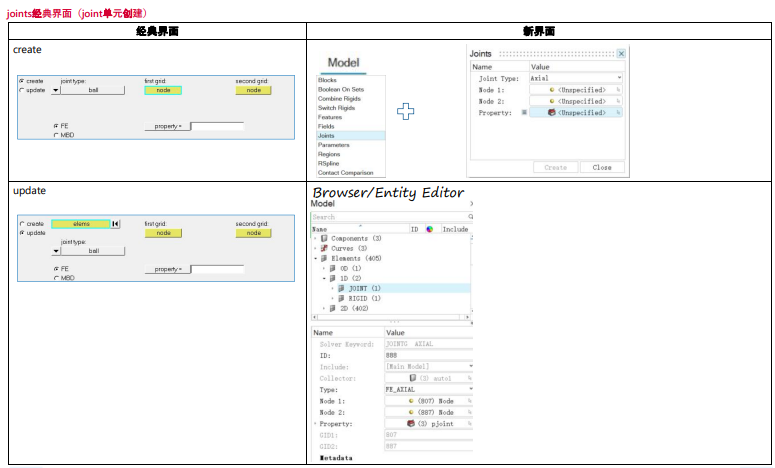Image resolution: width=775 pixels, height=468 pixels.
Task: Click the yellow elems selector button
Action: click(79, 224)
